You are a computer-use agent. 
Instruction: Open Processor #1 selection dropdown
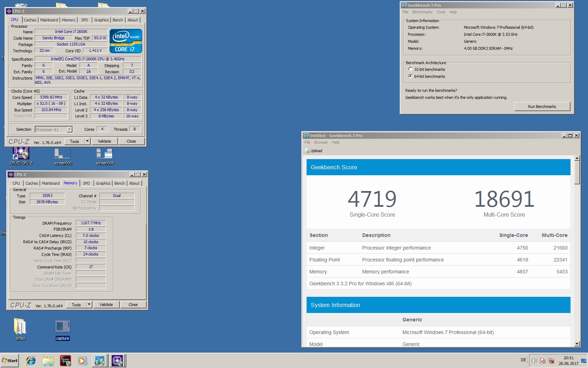coord(69,130)
